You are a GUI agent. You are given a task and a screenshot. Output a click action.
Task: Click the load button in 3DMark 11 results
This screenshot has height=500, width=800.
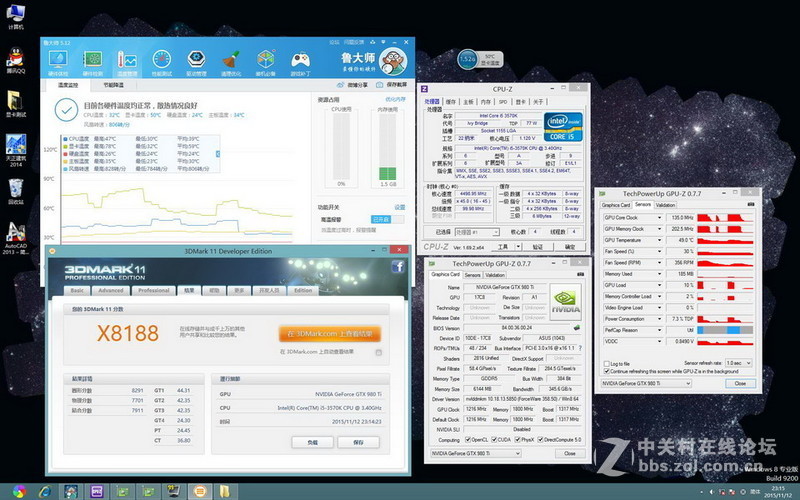coord(313,442)
